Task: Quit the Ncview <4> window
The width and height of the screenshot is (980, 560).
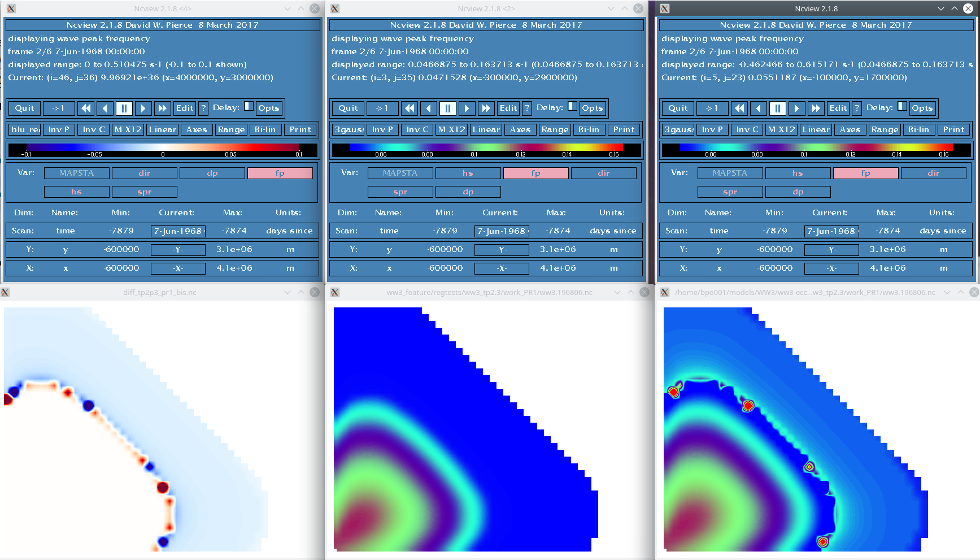Action: click(25, 108)
